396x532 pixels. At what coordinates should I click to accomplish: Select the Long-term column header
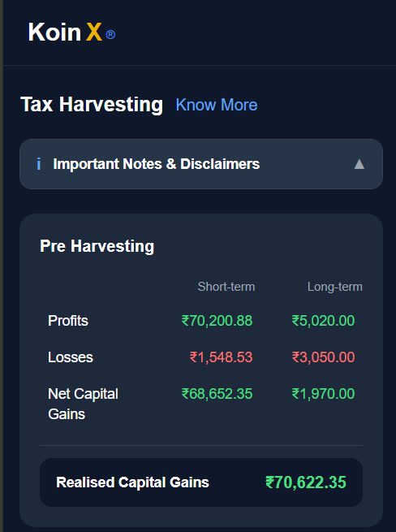pyautogui.click(x=335, y=287)
